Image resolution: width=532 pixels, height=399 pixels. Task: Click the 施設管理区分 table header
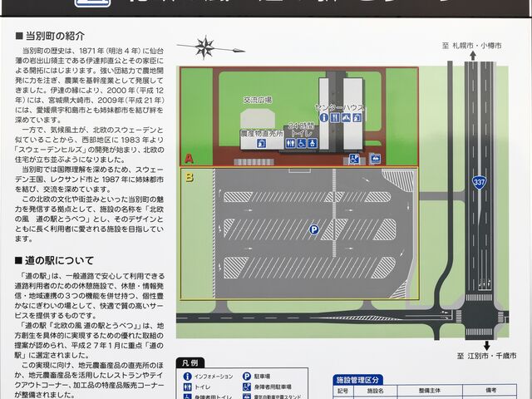click(362, 378)
